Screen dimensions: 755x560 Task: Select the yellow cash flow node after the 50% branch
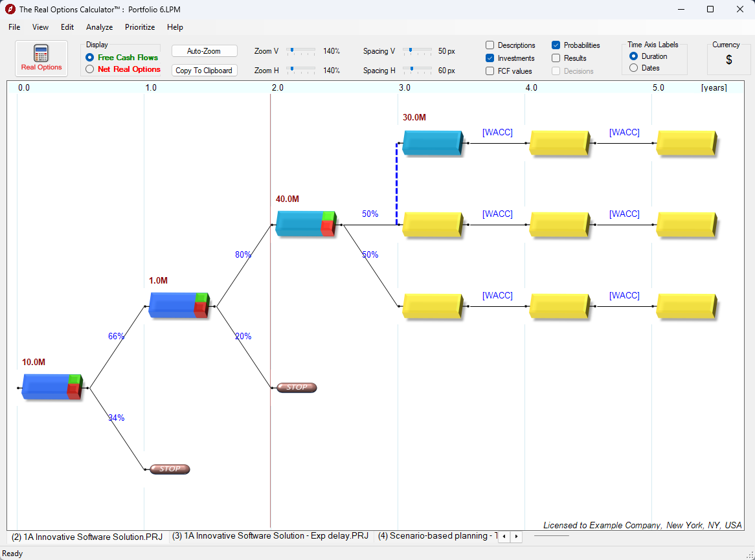pos(431,223)
